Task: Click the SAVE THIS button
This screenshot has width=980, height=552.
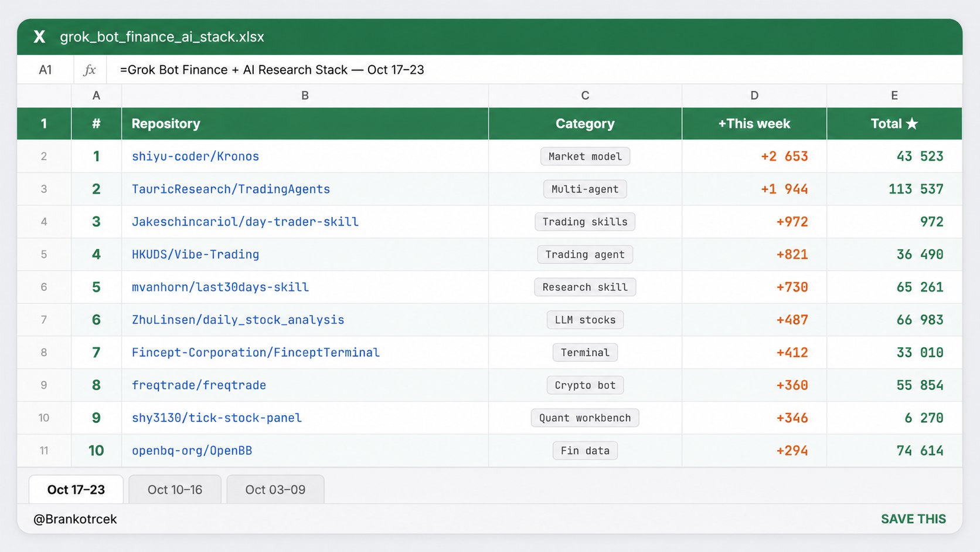Action: [913, 519]
